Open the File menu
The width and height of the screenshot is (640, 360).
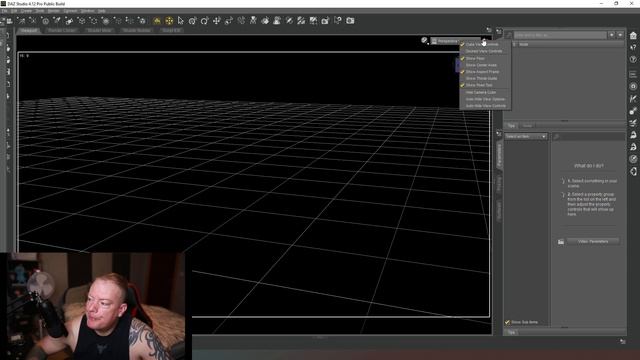[4, 11]
